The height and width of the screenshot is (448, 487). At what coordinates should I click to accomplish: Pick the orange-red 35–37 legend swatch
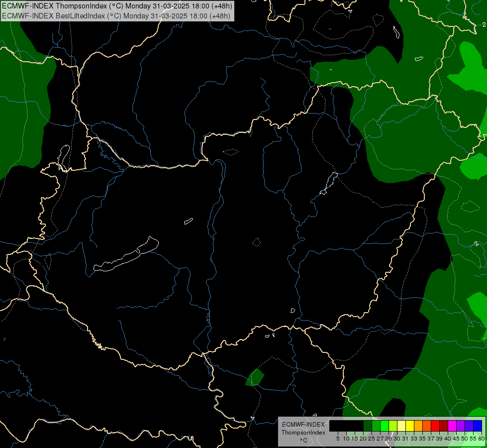click(427, 426)
